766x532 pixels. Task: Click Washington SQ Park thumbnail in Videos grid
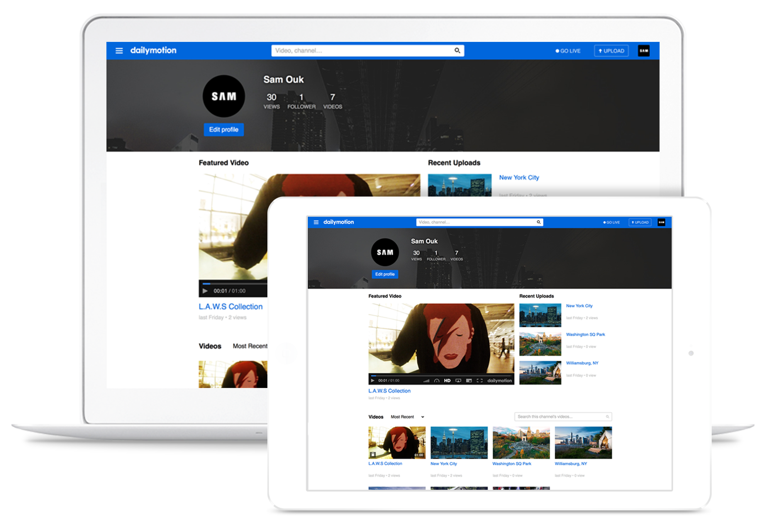521,443
